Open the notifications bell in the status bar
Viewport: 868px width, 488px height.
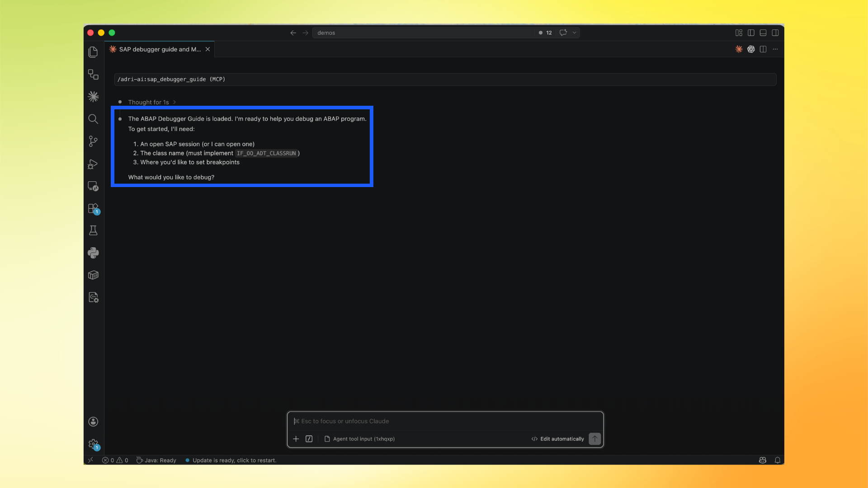point(777,460)
